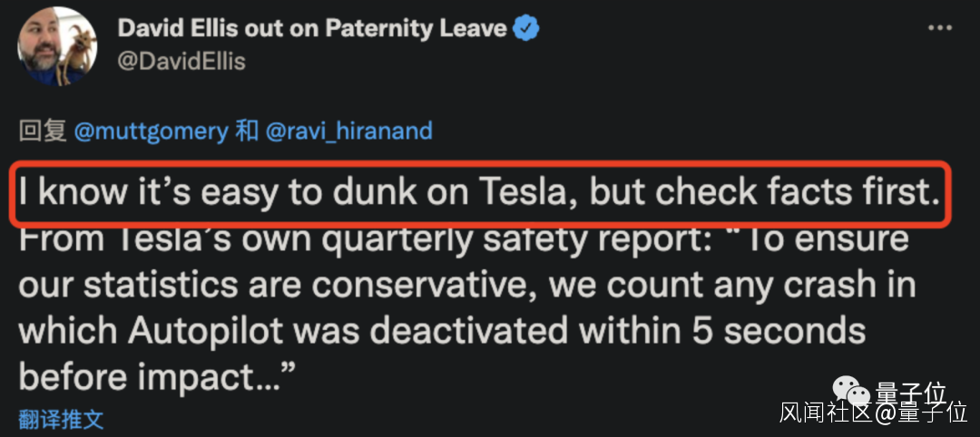Click the blue verified checkmark badge
The width and height of the screenshot is (980, 437).
coord(526,28)
